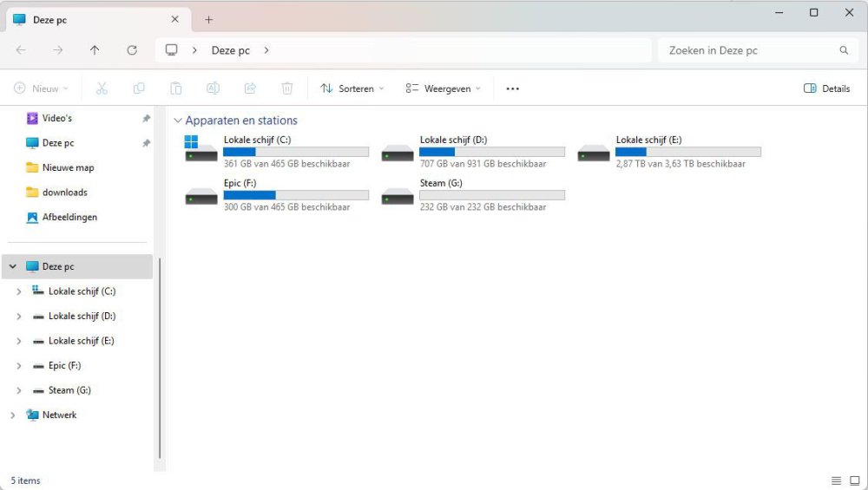Select Epic (F:) in the navigation tree

coord(64,366)
